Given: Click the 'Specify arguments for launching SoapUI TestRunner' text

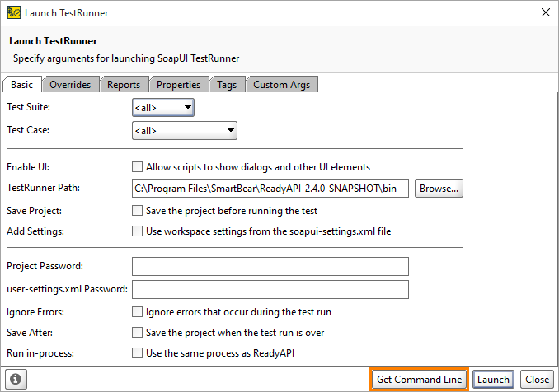Looking at the screenshot, I should (x=126, y=58).
